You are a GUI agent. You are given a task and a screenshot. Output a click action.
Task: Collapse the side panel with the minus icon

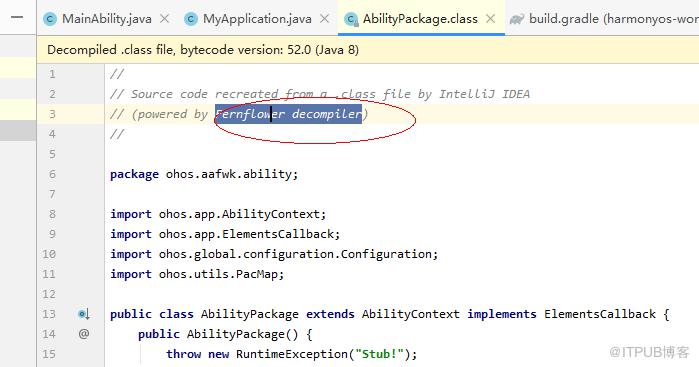[x=17, y=17]
